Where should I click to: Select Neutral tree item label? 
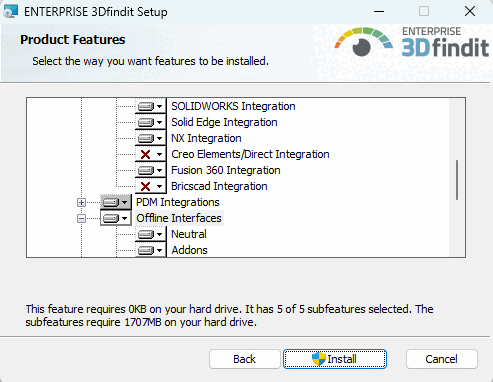[x=189, y=234]
